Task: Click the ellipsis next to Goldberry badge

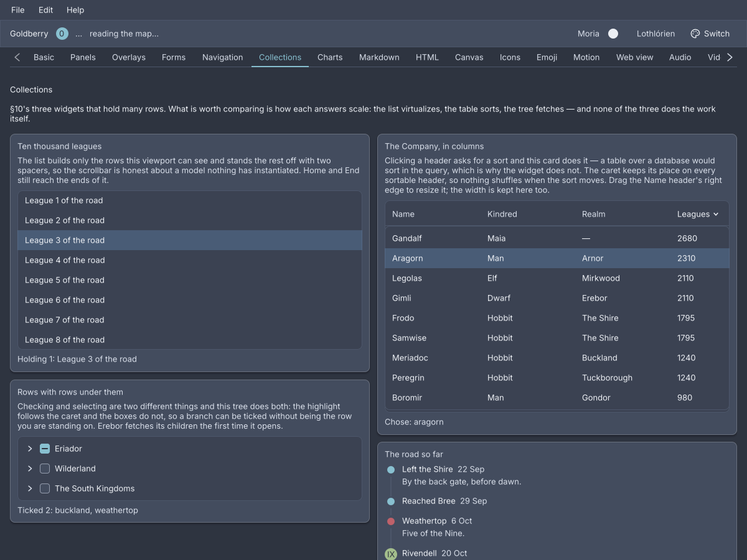Action: 79,34
